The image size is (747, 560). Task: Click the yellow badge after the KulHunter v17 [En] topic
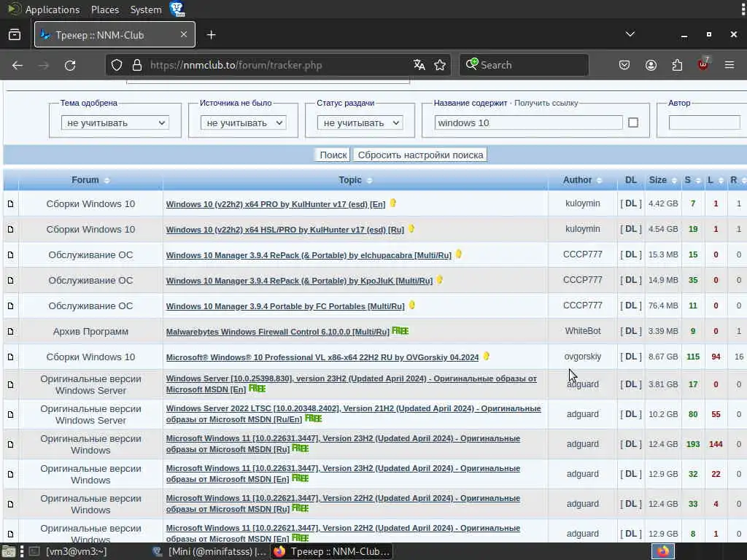tap(393, 203)
